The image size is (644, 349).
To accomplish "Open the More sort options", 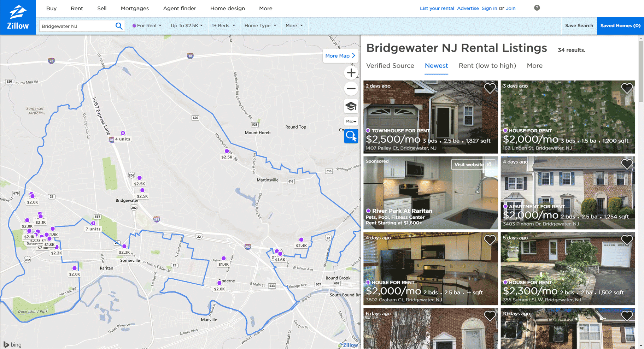I will coord(534,66).
